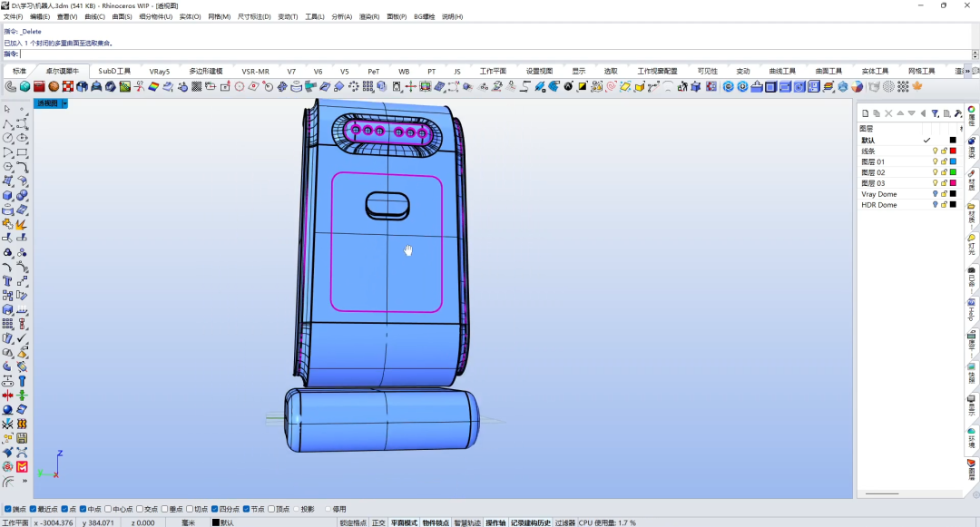The width and height of the screenshot is (980, 527).
Task: Enable the 中心点 (Center) osnap checkbox
Action: (x=108, y=509)
